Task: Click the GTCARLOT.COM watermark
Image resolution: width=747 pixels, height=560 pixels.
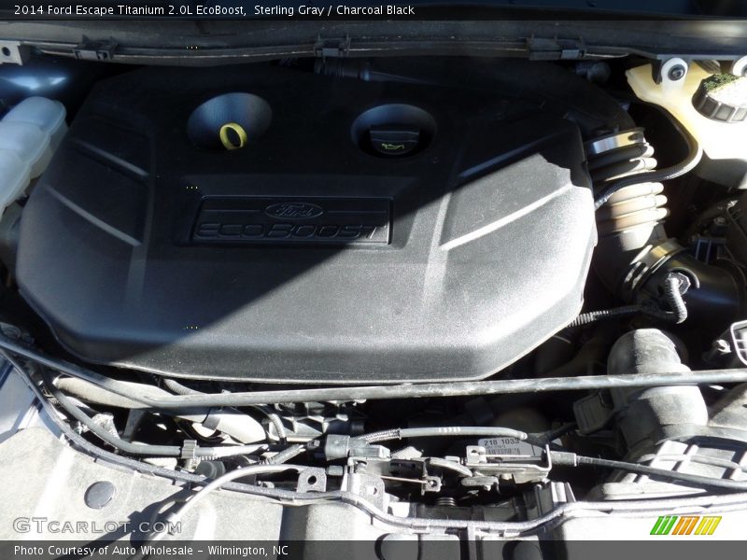Action: pos(97,526)
